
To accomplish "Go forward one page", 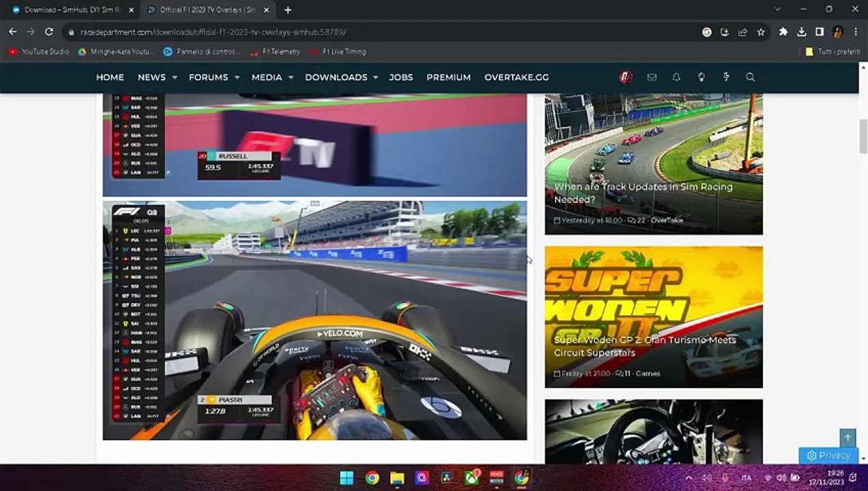I will pos(31,32).
